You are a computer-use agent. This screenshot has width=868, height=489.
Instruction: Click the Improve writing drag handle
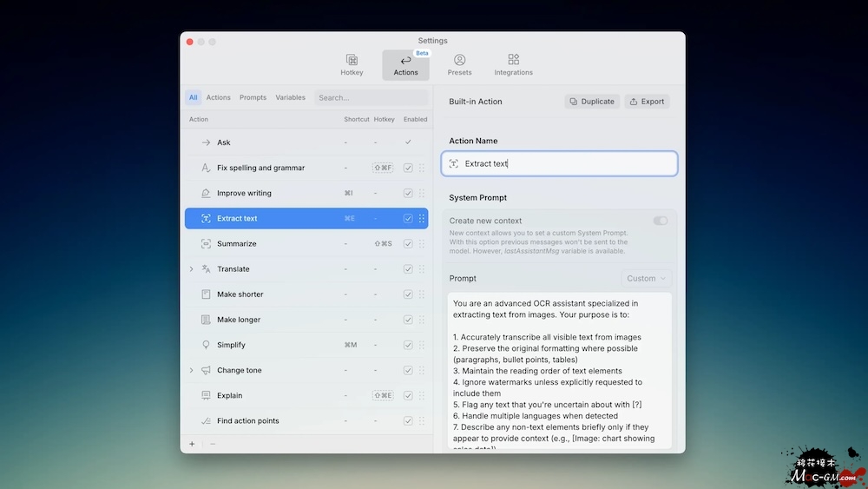[x=422, y=194]
